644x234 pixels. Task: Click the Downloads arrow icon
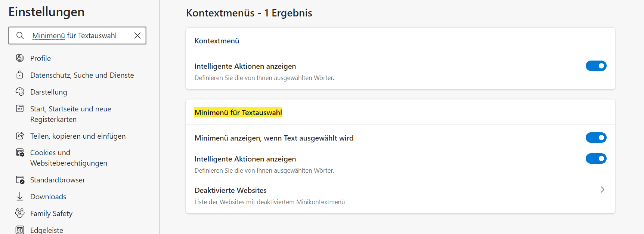point(20,196)
